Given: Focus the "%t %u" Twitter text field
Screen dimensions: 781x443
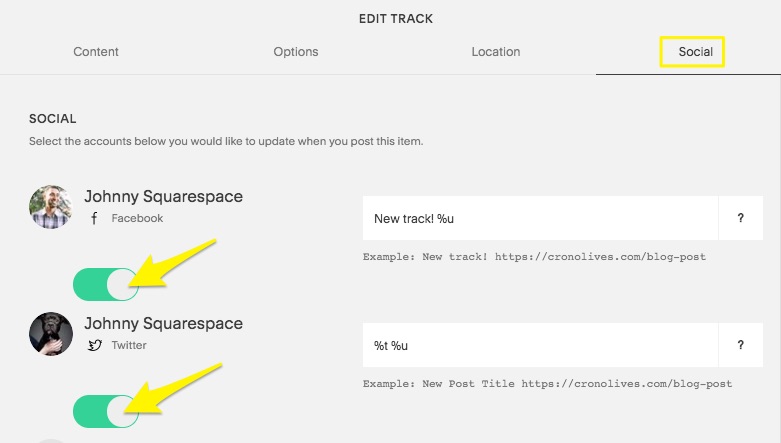Looking at the screenshot, I should click(540, 345).
